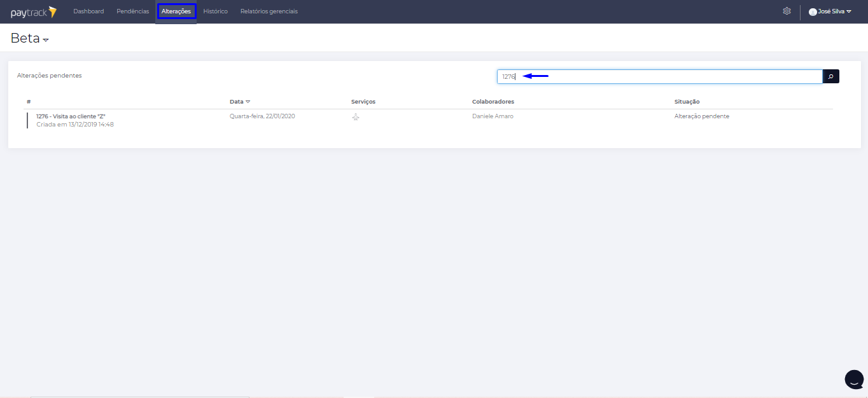
Task: Click the Paytrack logo
Action: pos(33,11)
